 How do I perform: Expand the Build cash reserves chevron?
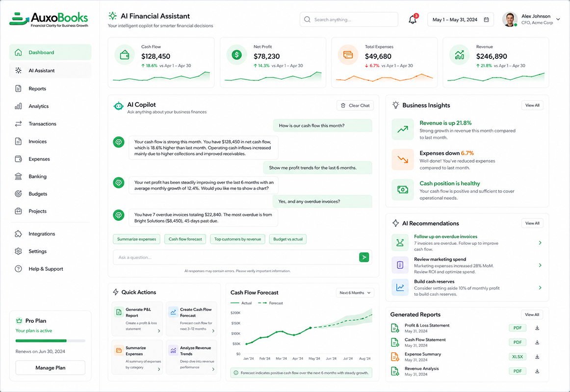click(x=540, y=287)
